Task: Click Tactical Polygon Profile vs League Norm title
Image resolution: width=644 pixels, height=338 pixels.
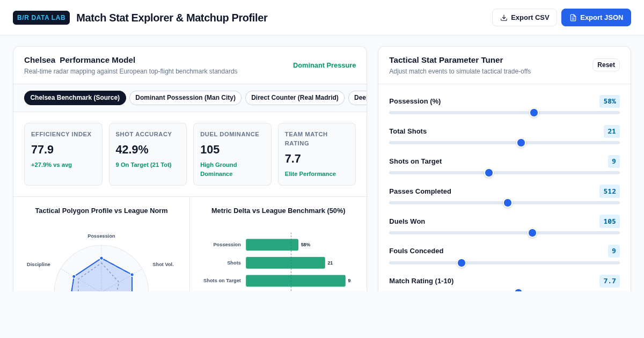Action: pyautogui.click(x=101, y=211)
